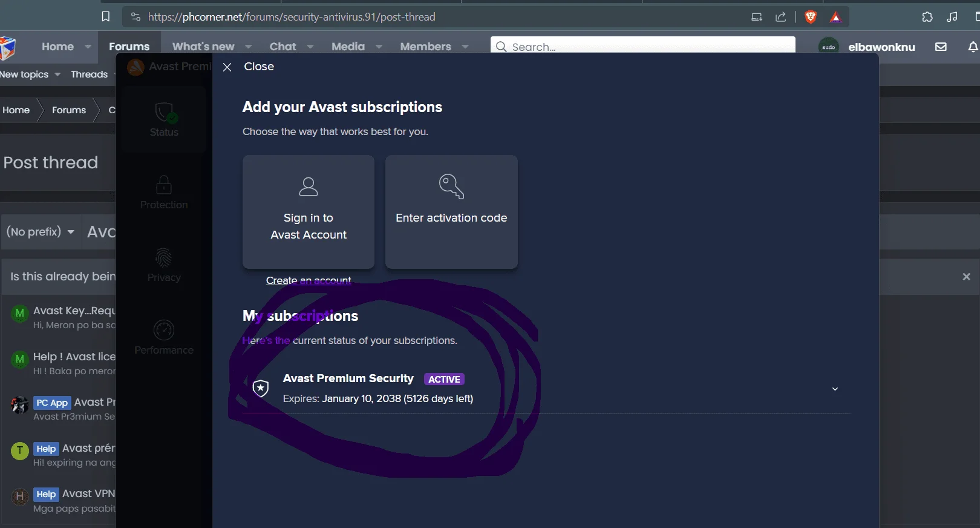Open Privacy fingerprint section in Avast
The image size is (980, 528).
(x=164, y=265)
